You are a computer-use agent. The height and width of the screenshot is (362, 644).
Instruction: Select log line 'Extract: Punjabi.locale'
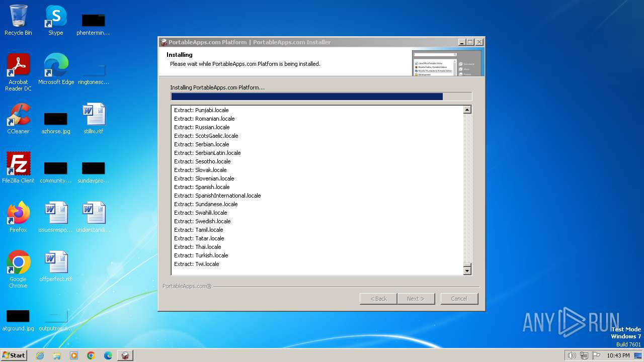pos(201,110)
